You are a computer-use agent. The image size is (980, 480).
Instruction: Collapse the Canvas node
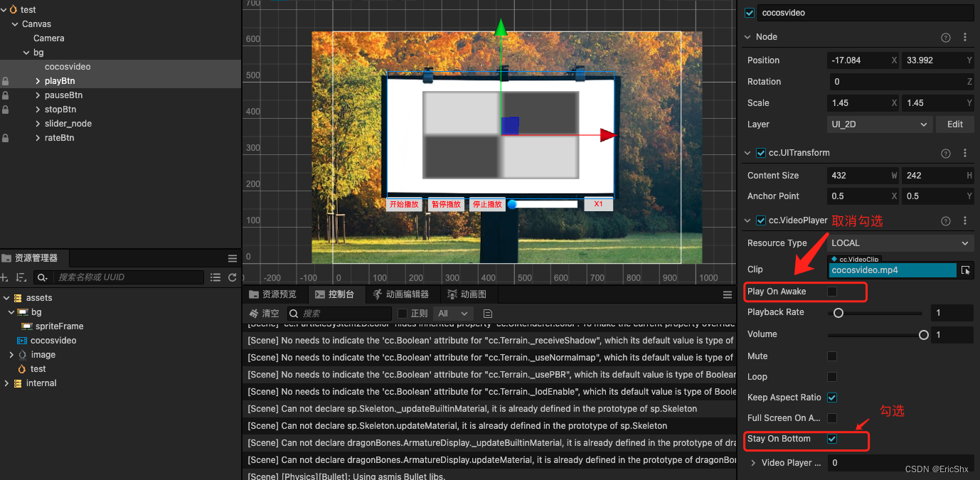[x=16, y=24]
